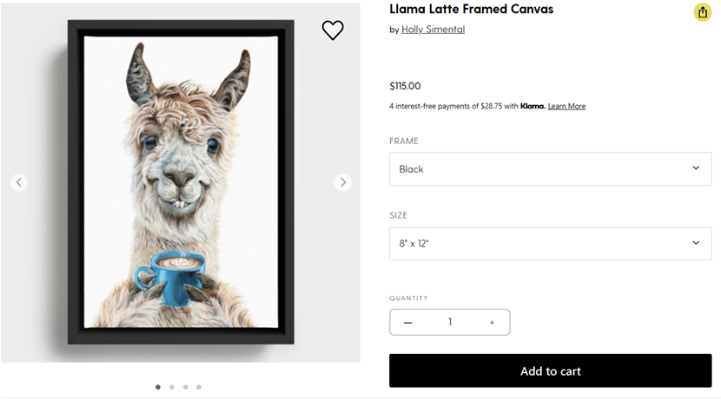Open the Frame dropdown set to Black
The image size is (721, 401).
pyautogui.click(x=549, y=169)
